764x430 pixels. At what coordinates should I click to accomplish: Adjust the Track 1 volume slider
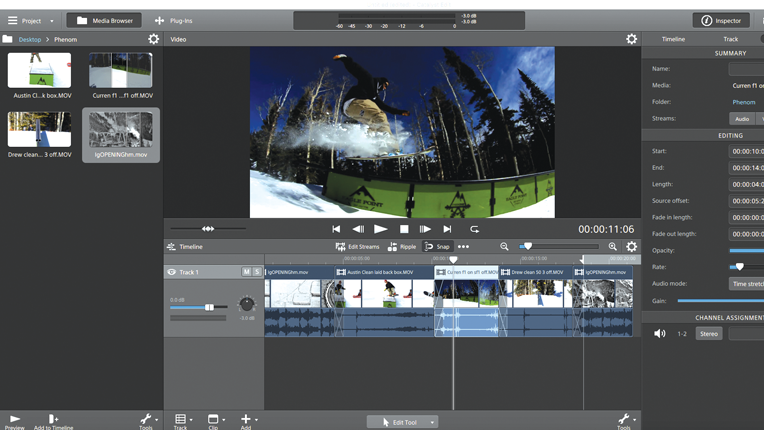pos(209,307)
